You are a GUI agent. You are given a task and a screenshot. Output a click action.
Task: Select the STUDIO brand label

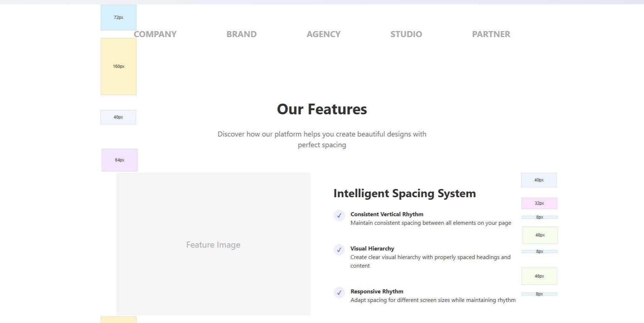click(x=406, y=34)
